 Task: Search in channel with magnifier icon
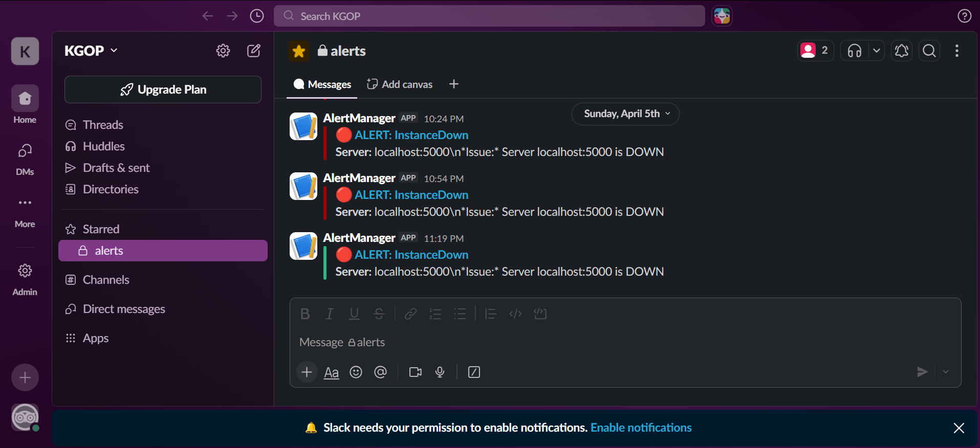(929, 51)
